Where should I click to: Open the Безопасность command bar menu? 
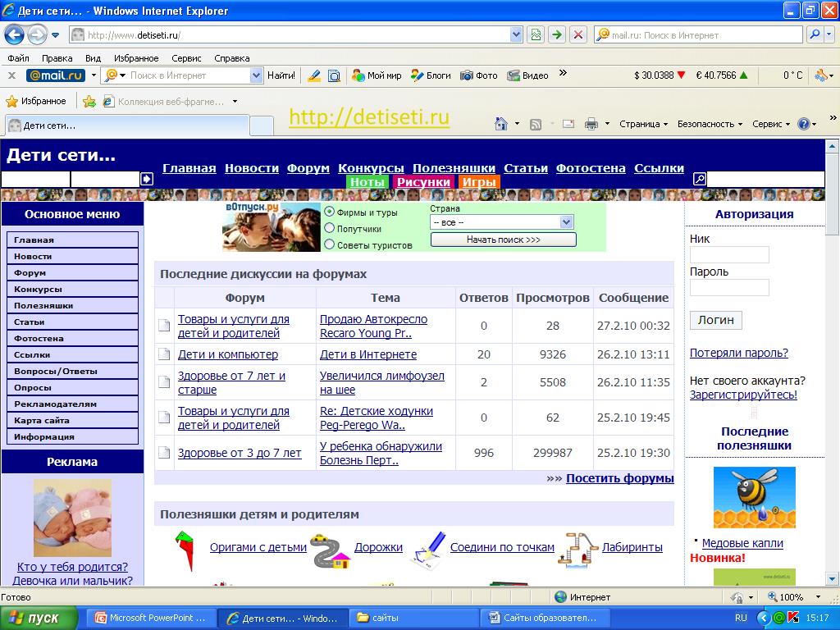(710, 125)
